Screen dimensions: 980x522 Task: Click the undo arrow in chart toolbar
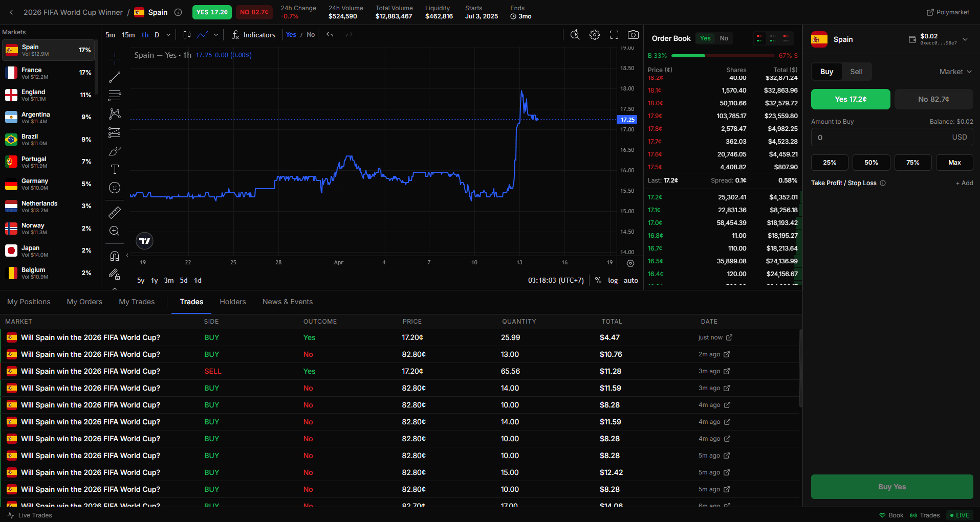[330, 35]
